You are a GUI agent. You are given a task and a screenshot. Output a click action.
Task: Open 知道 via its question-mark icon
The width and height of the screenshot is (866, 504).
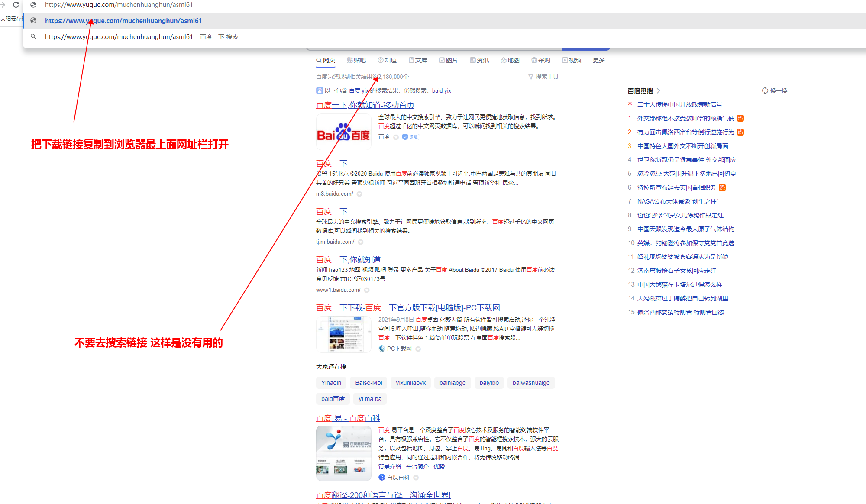(x=380, y=60)
